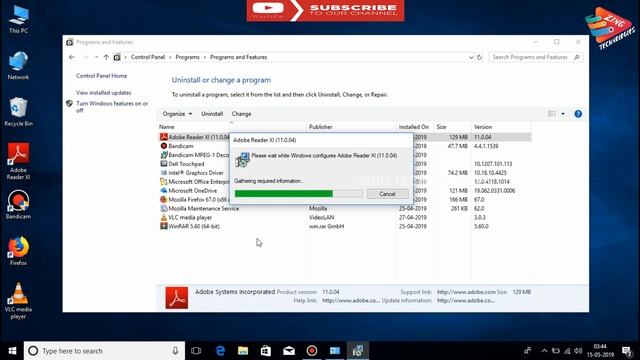The image size is (640, 360).
Task: Click Programs in the breadcrumb
Action: [187, 57]
